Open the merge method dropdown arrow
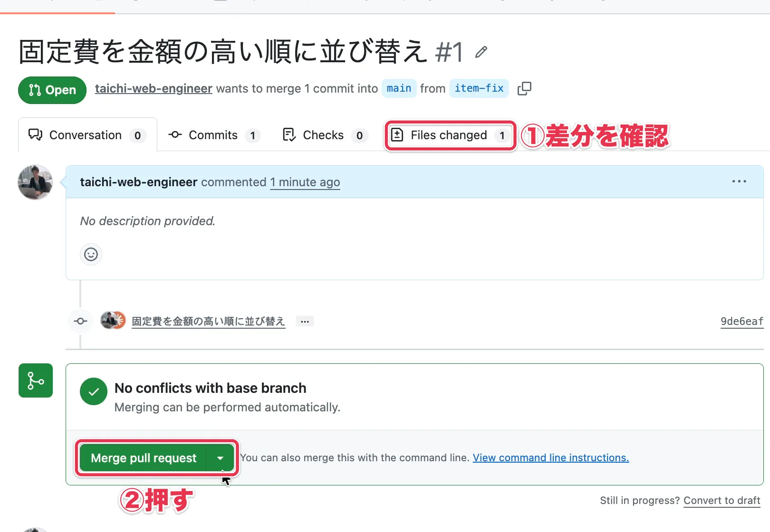 point(221,458)
